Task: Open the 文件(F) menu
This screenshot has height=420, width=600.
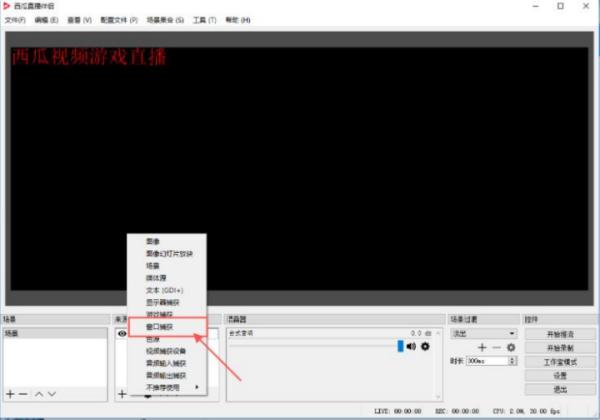Action: point(15,20)
